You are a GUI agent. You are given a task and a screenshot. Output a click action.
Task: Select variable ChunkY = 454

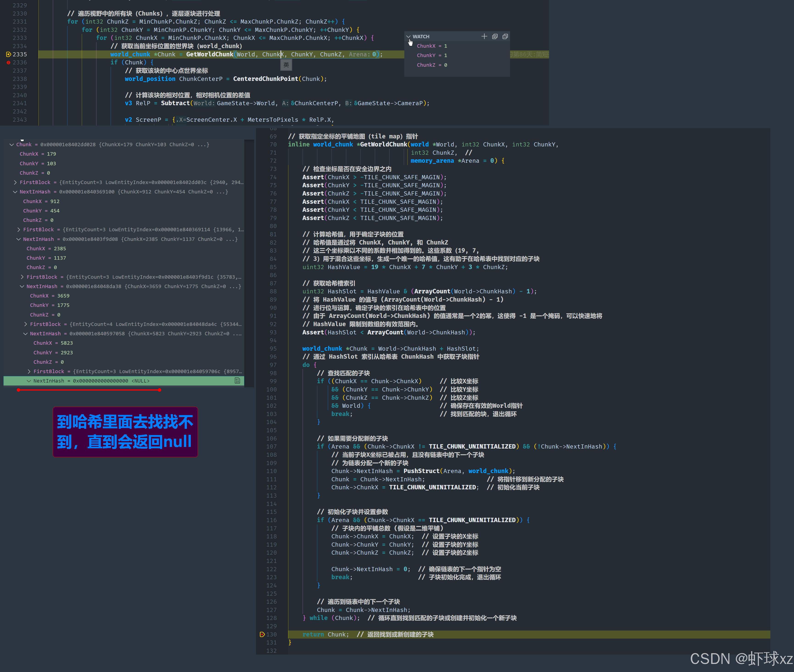[x=41, y=211]
